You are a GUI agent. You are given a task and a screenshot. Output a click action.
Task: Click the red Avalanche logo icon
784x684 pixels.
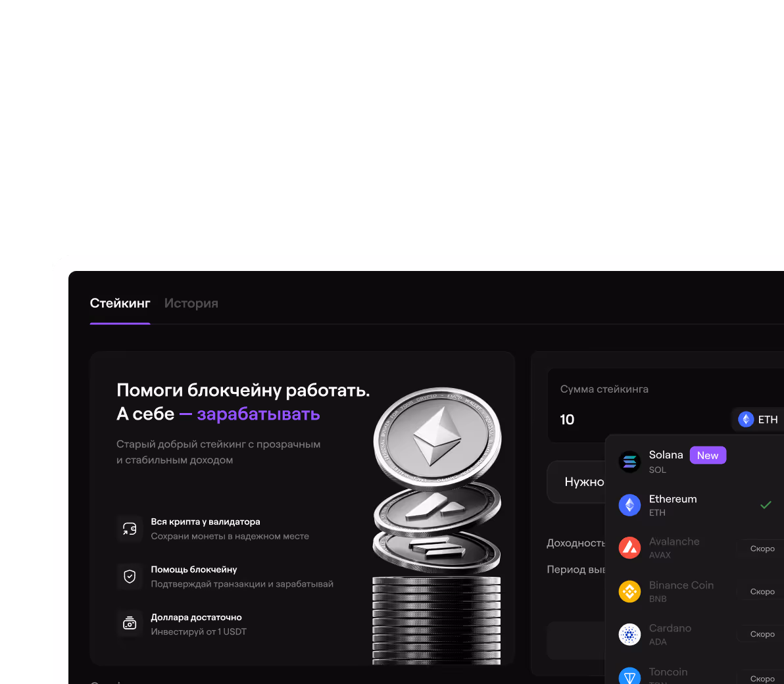[x=629, y=548]
